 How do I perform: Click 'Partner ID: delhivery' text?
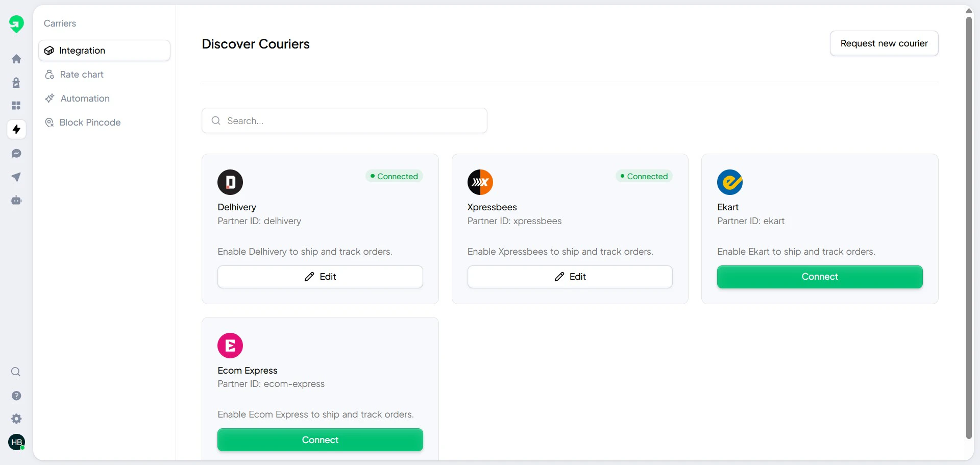pos(259,221)
